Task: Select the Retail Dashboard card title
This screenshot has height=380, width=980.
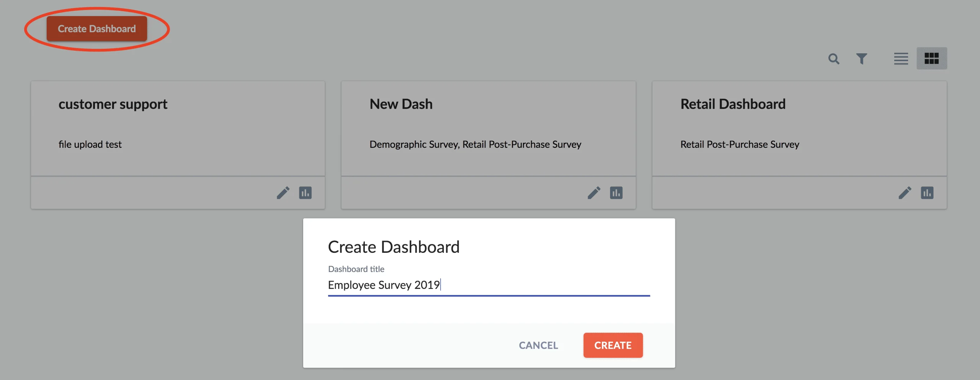Action: pyautogui.click(x=733, y=104)
